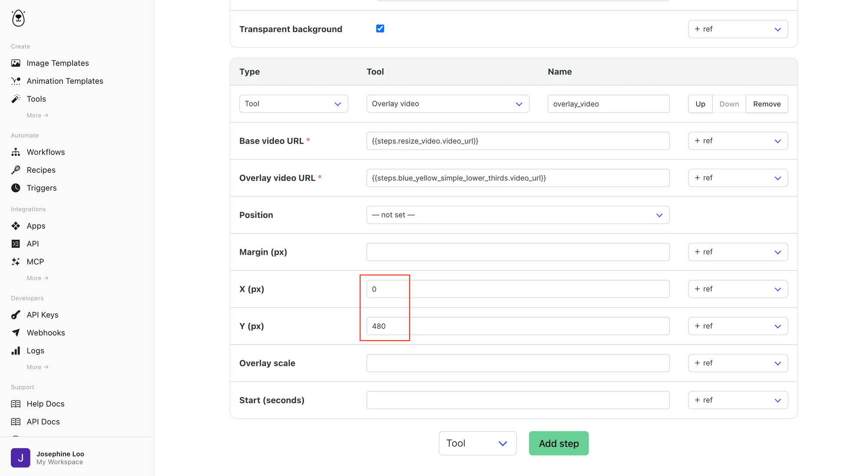Navigate to Recipes
The image size is (868, 476).
(x=41, y=170)
